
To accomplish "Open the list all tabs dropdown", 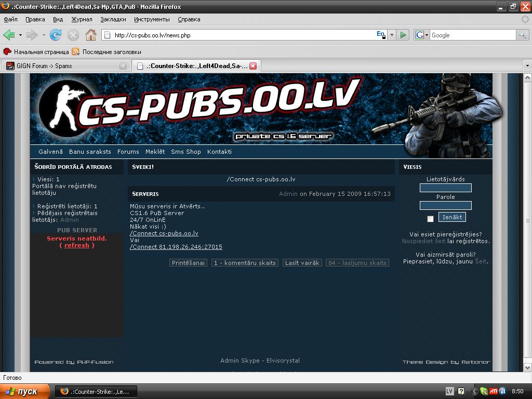I will (x=527, y=66).
